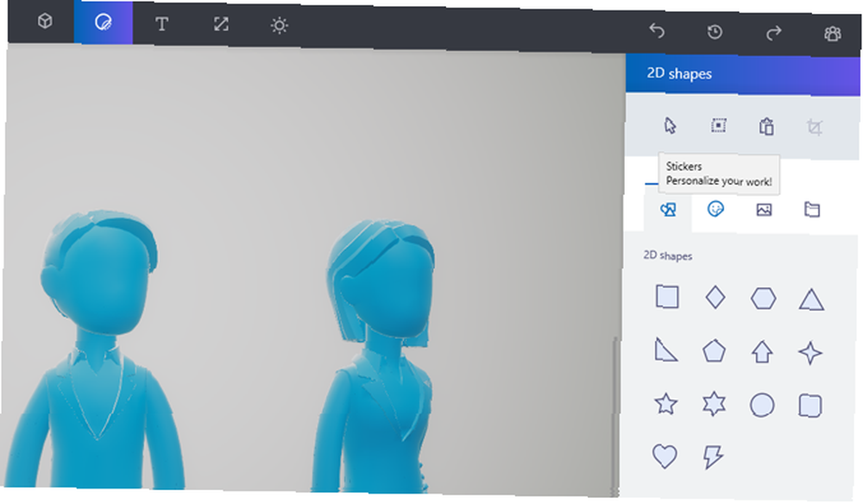This screenshot has width=863, height=504.
Task: Click the "2D shapes" section label
Action: [x=668, y=255]
